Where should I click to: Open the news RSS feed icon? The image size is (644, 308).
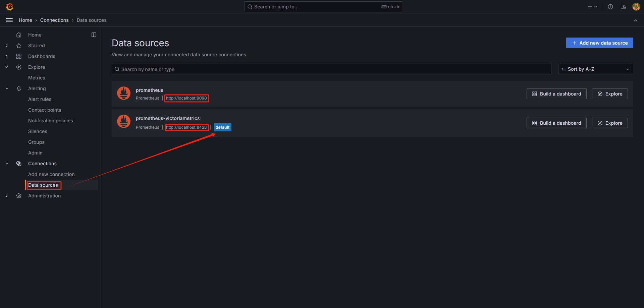tap(624, 7)
